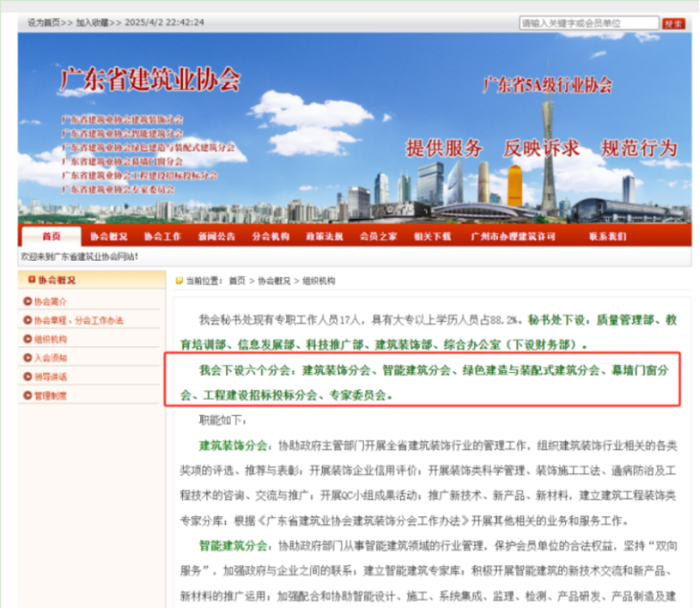The width and height of the screenshot is (700, 609).
Task: Go to 新闻公告 in the navigation bar
Action: pos(216,236)
